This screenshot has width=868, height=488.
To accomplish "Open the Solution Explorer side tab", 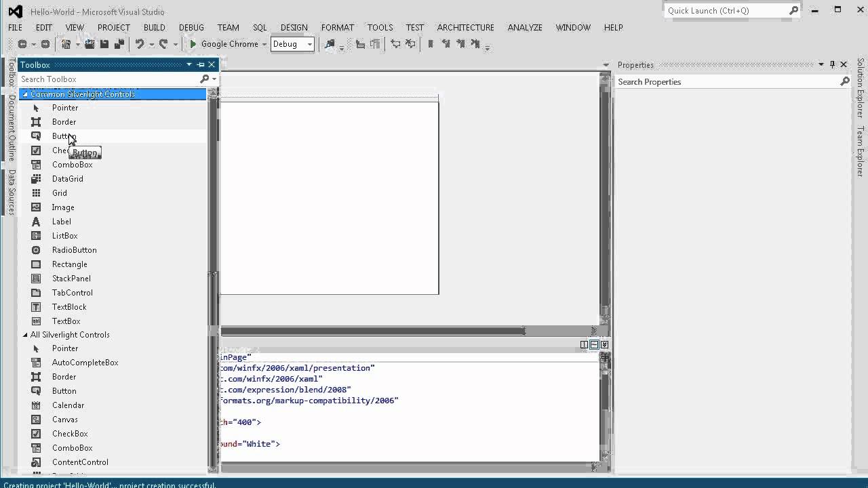I will tap(860, 88).
